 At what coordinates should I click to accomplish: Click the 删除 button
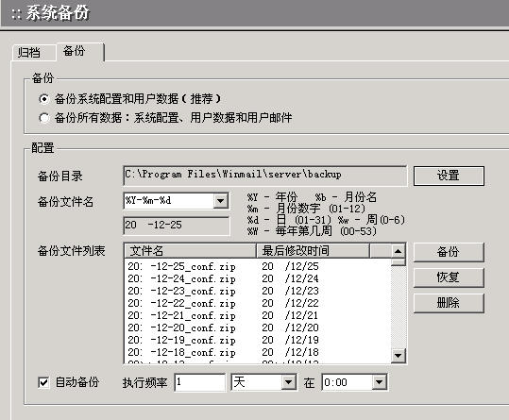point(449,303)
